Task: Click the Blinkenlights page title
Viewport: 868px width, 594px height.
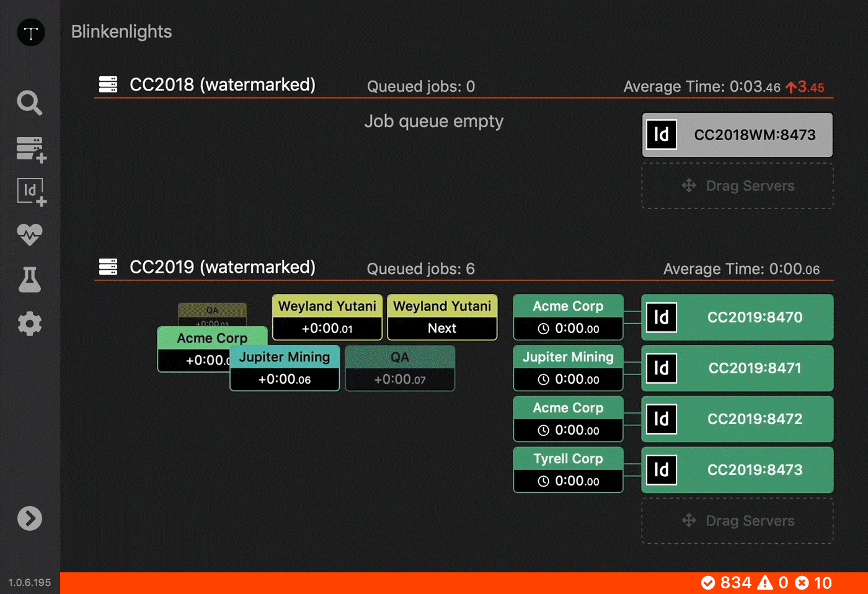Action: [x=122, y=32]
